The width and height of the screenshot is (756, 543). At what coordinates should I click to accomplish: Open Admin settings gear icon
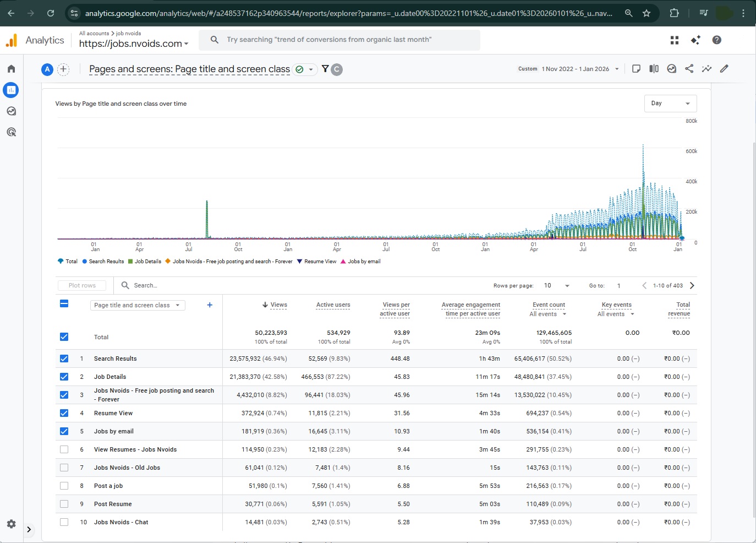click(x=11, y=524)
